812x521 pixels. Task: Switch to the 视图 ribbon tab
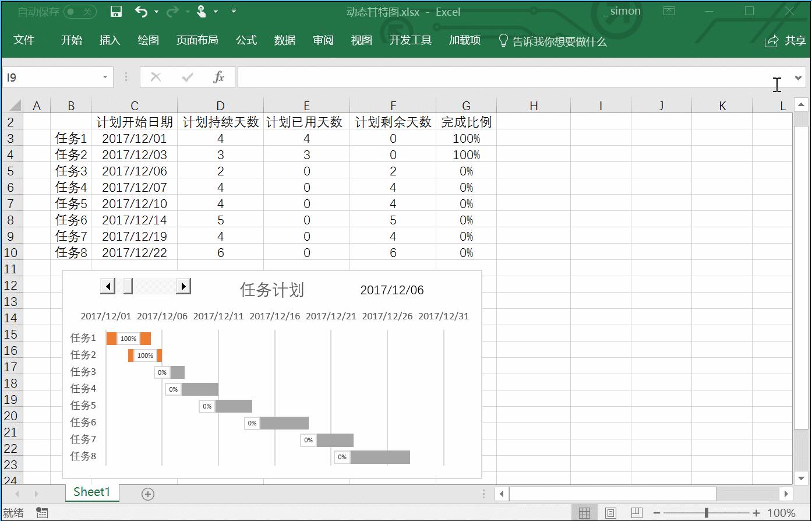pos(362,40)
